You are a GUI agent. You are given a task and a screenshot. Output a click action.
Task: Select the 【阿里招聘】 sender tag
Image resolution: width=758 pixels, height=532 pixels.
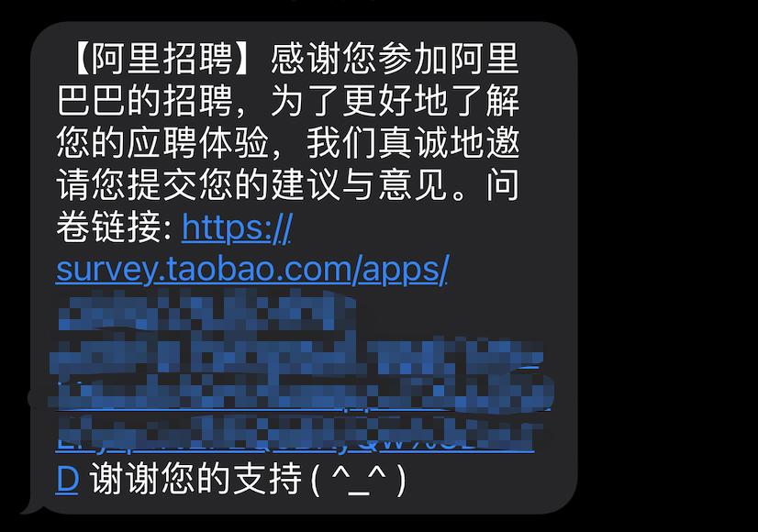point(162,59)
